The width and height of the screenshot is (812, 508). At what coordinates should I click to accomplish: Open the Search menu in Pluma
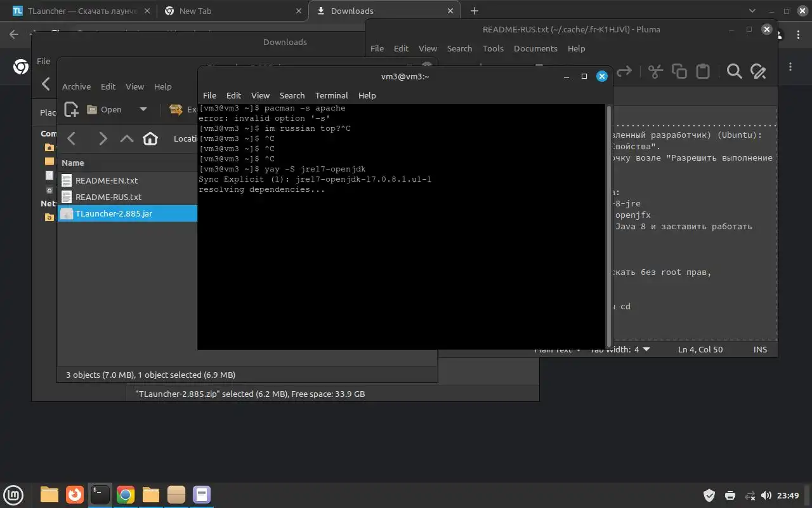pos(459,48)
